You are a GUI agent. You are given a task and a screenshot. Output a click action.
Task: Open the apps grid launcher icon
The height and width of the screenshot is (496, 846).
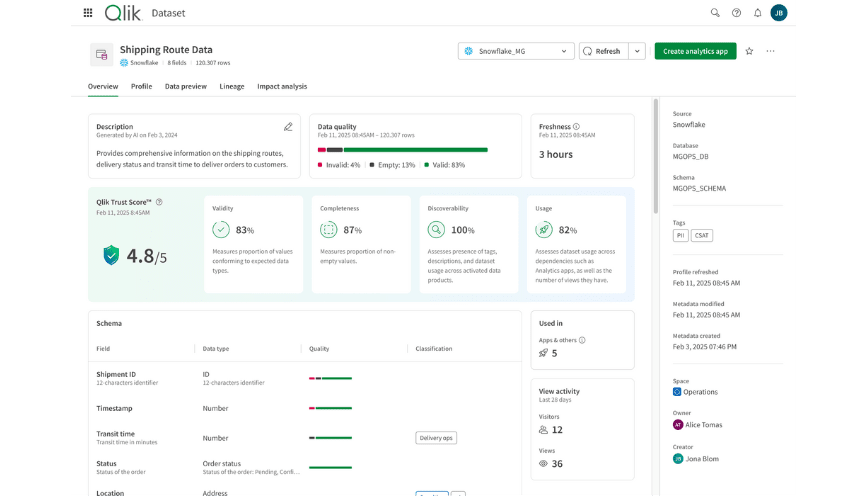[x=88, y=13]
